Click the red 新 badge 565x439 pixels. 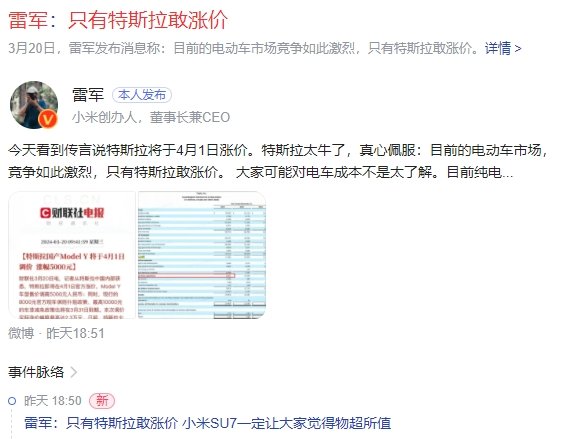pos(102,401)
